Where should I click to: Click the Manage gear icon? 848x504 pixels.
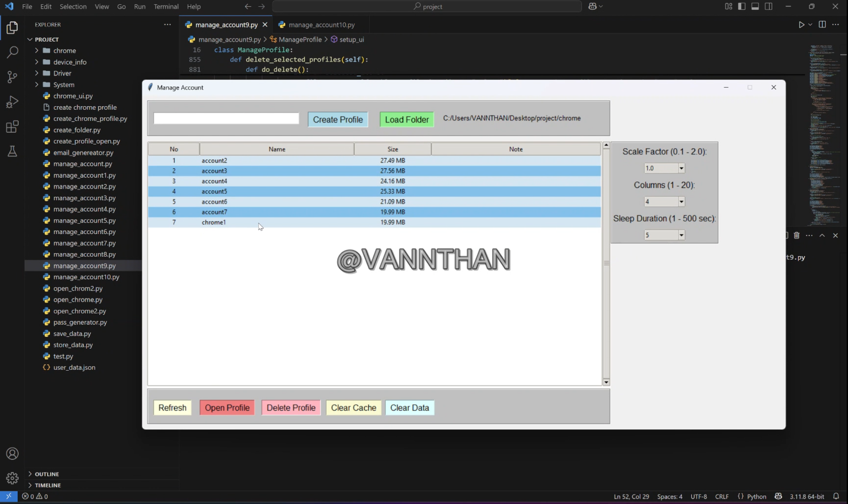(12, 478)
